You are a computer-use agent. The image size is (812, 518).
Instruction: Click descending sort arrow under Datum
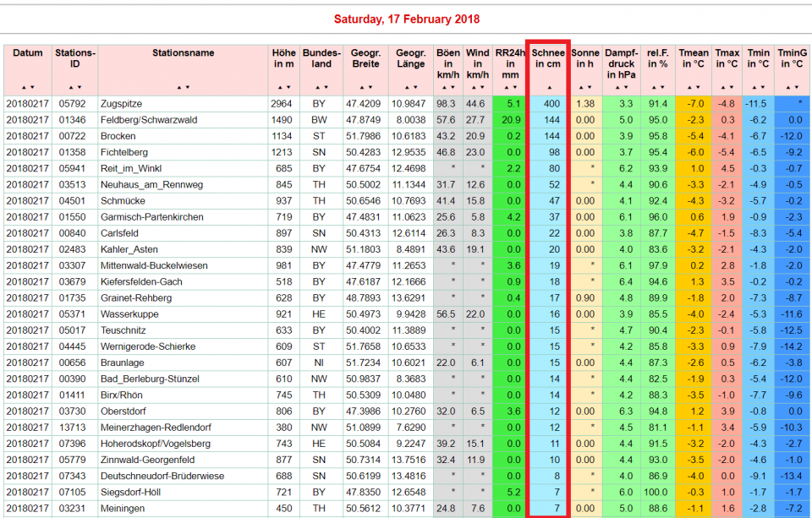point(32,87)
